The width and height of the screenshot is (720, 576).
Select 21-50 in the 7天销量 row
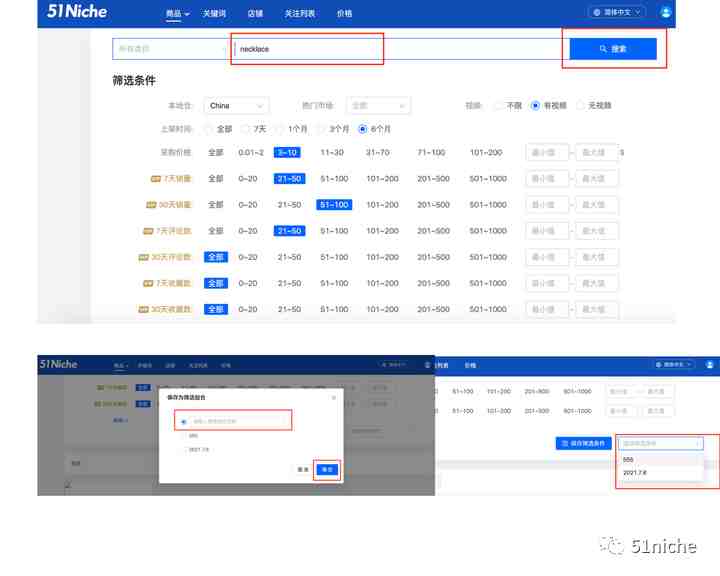pos(289,179)
